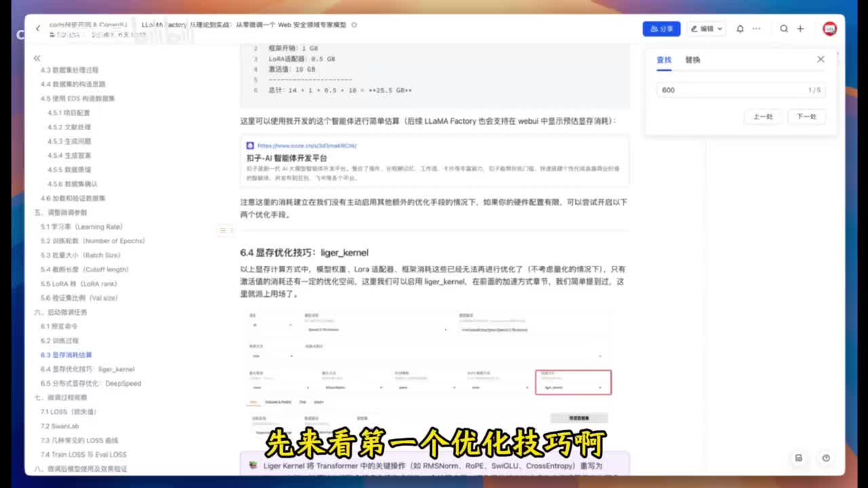Open the 编辑 edit mode dropdown

(707, 28)
